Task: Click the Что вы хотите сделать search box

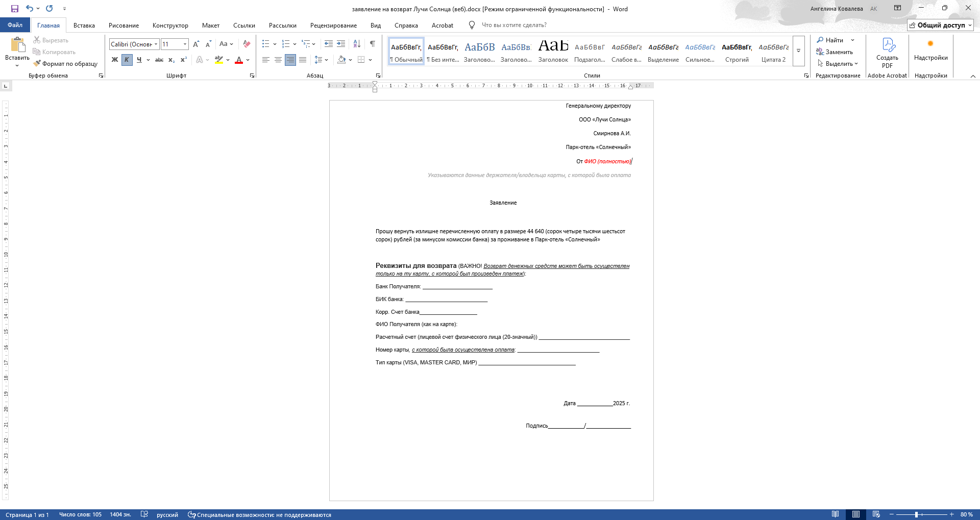Action: pos(514,25)
